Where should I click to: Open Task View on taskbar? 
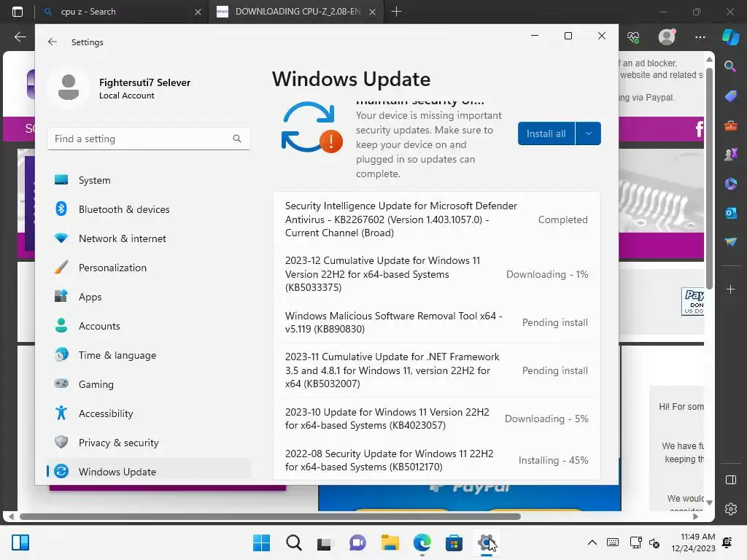325,542
